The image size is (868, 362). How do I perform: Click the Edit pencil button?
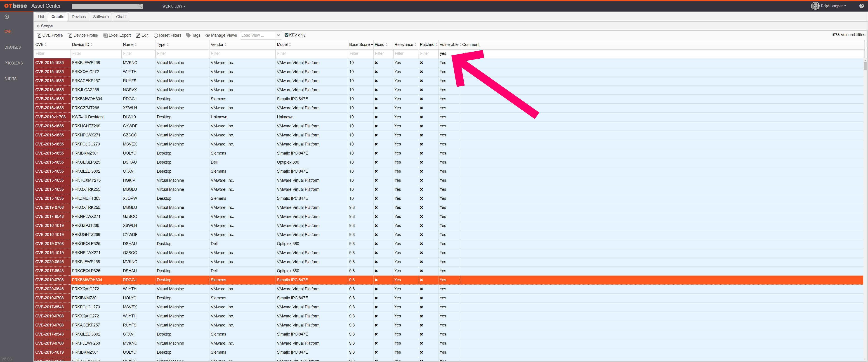[142, 36]
